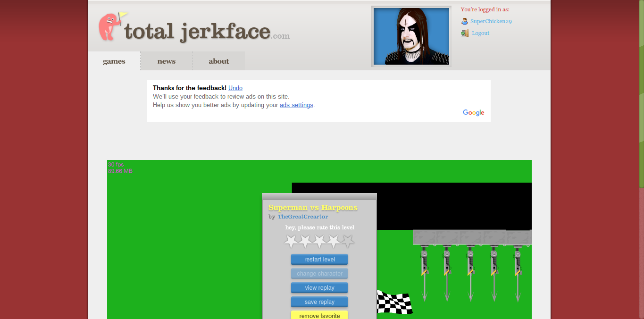644x319 pixels.
Task: Click the user avatar icon beside SuperChicken29
Action: 464,21
